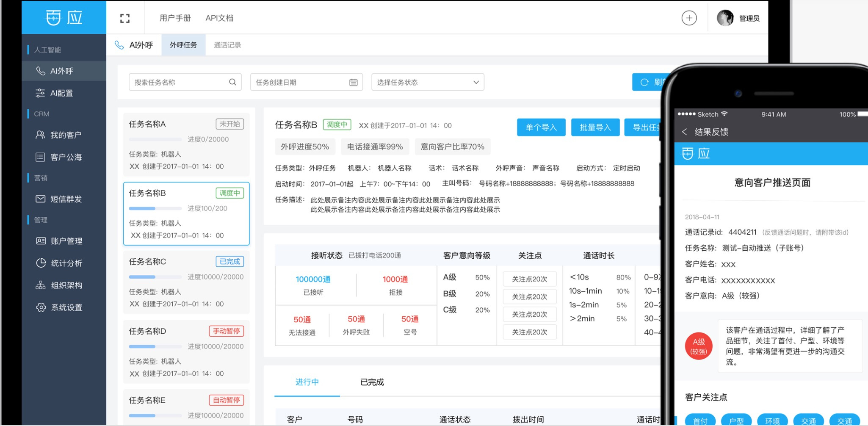Select the 已完成 tab
868x426 pixels.
point(372,382)
